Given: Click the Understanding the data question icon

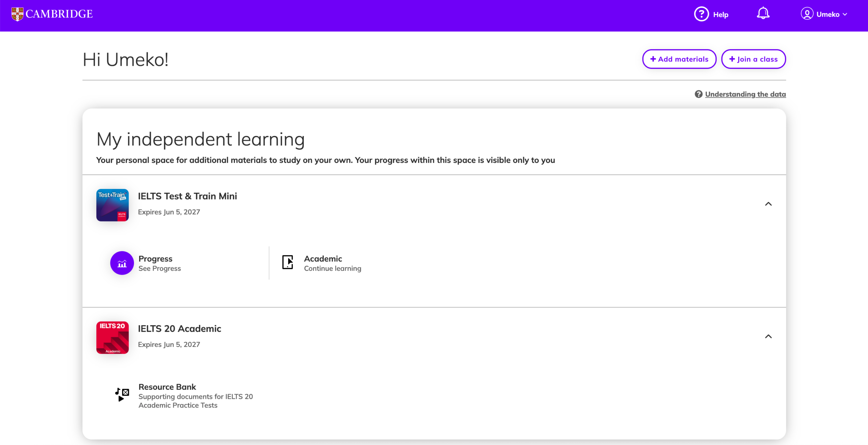Looking at the screenshot, I should pos(698,94).
